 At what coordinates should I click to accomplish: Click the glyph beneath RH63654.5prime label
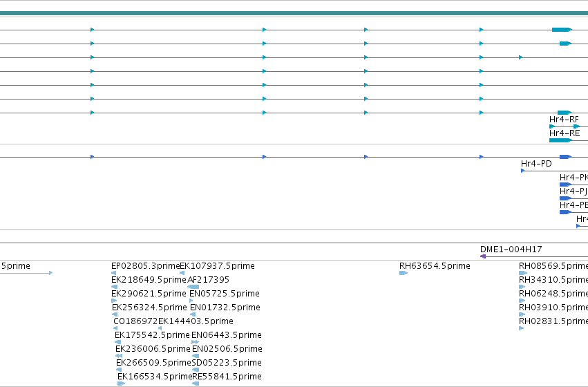click(404, 273)
